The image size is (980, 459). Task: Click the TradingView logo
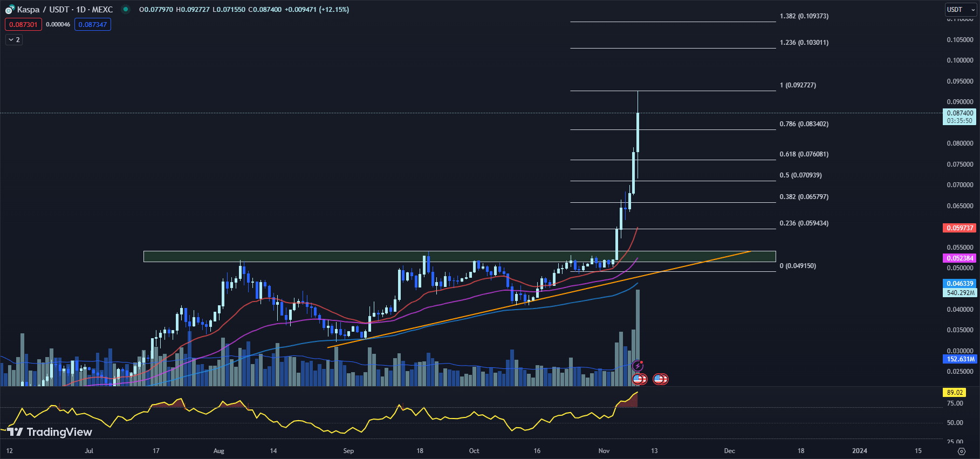50,432
